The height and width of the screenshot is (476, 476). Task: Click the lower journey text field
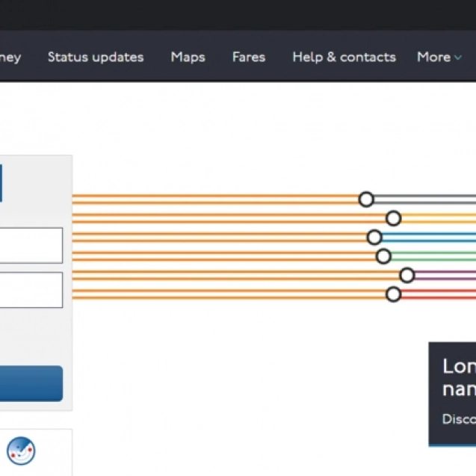[31, 290]
